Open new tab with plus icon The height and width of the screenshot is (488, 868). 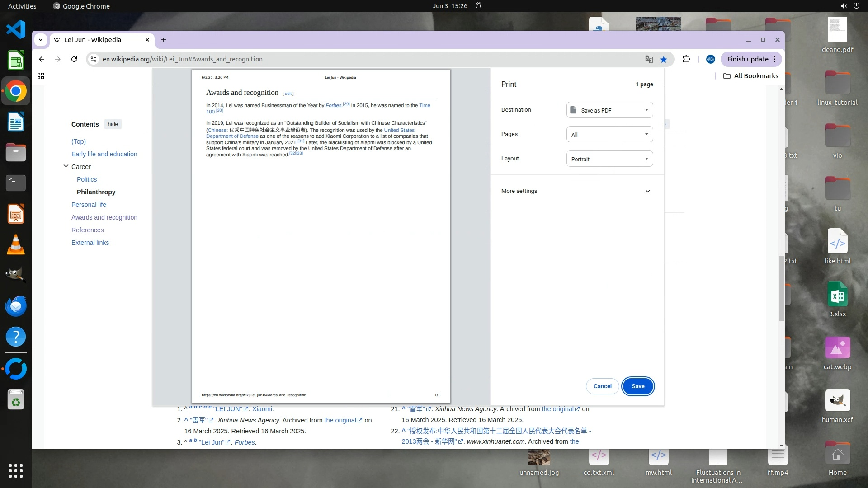[164, 40]
